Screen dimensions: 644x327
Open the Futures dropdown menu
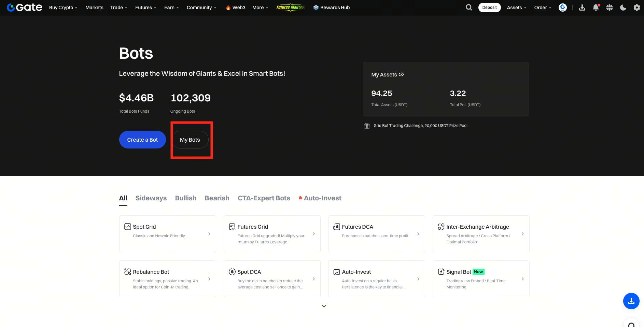145,8
